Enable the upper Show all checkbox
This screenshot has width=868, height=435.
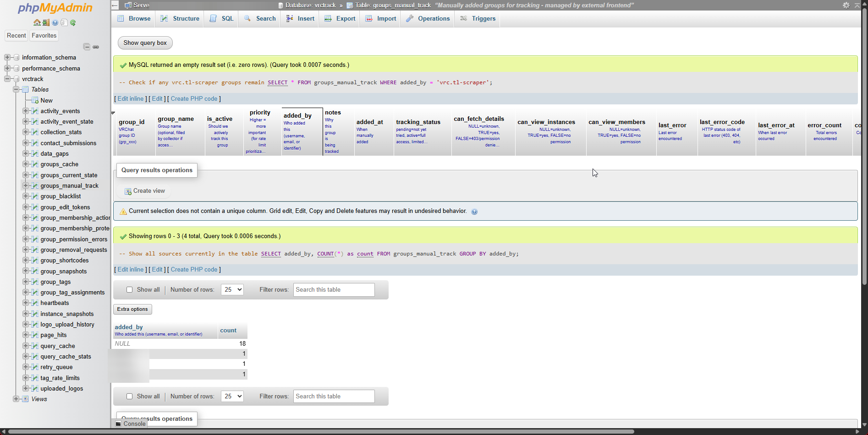coord(130,290)
